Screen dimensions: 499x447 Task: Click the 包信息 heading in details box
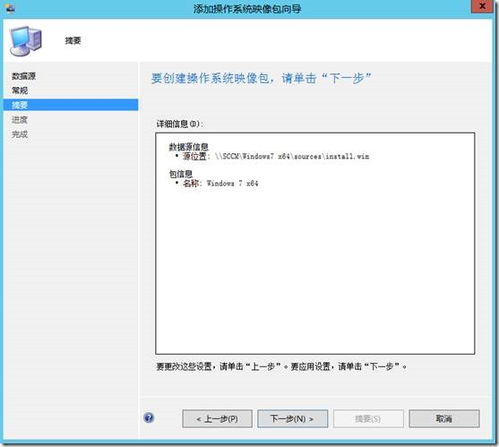tap(181, 174)
